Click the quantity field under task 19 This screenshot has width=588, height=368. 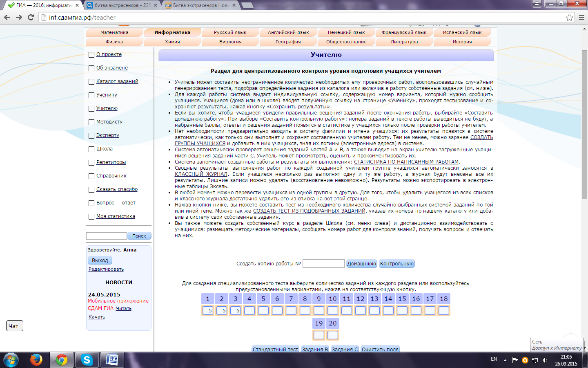[319, 335]
